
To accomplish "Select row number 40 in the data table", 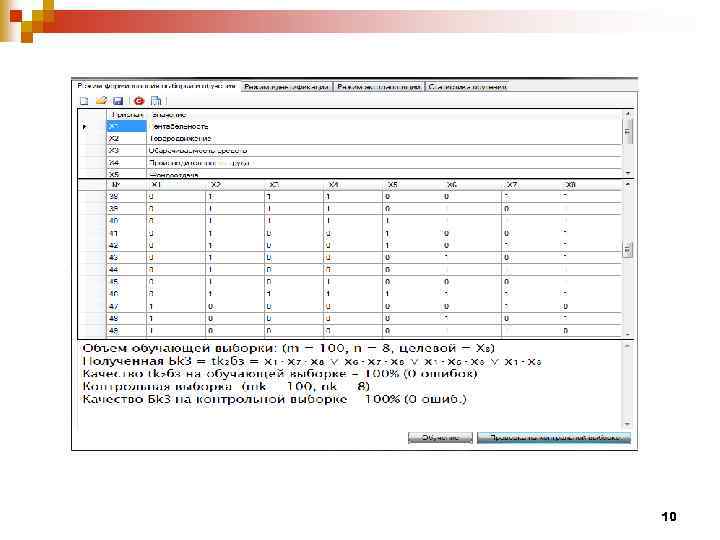I will pyautogui.click(x=350, y=221).
